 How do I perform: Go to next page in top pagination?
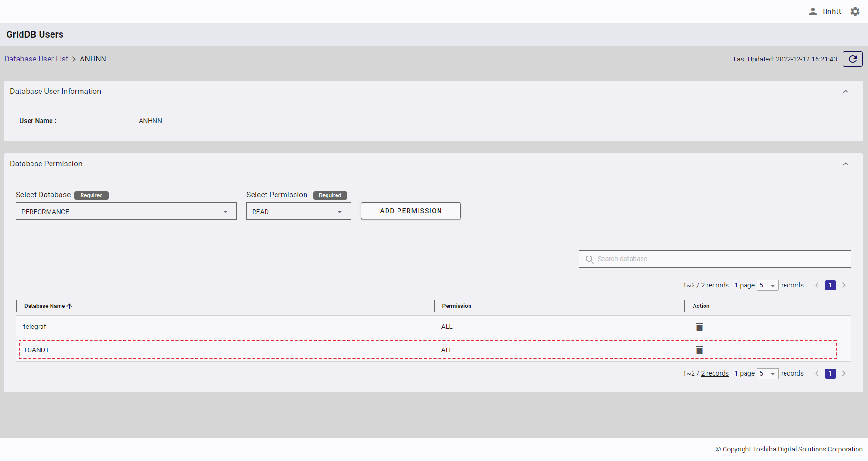pyautogui.click(x=844, y=286)
